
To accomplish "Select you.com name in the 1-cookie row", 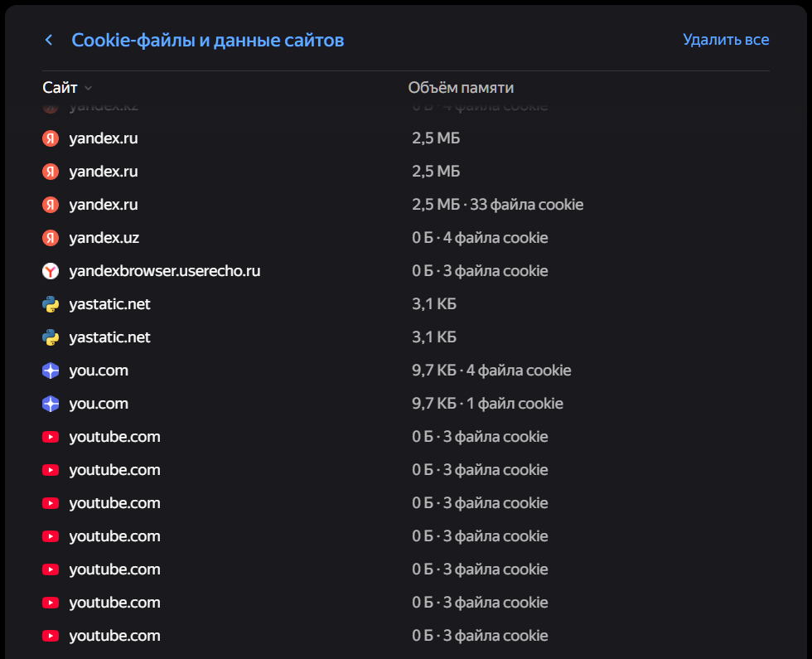I will click(99, 404).
